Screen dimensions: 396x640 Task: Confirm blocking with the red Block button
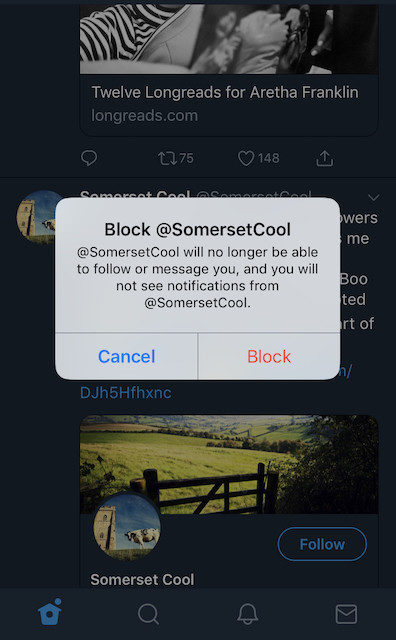269,356
